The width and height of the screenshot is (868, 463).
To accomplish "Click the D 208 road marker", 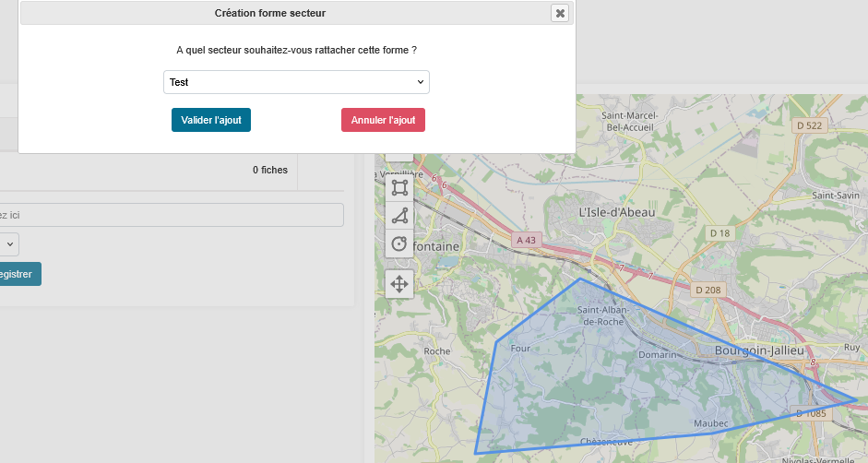I will pyautogui.click(x=708, y=290).
